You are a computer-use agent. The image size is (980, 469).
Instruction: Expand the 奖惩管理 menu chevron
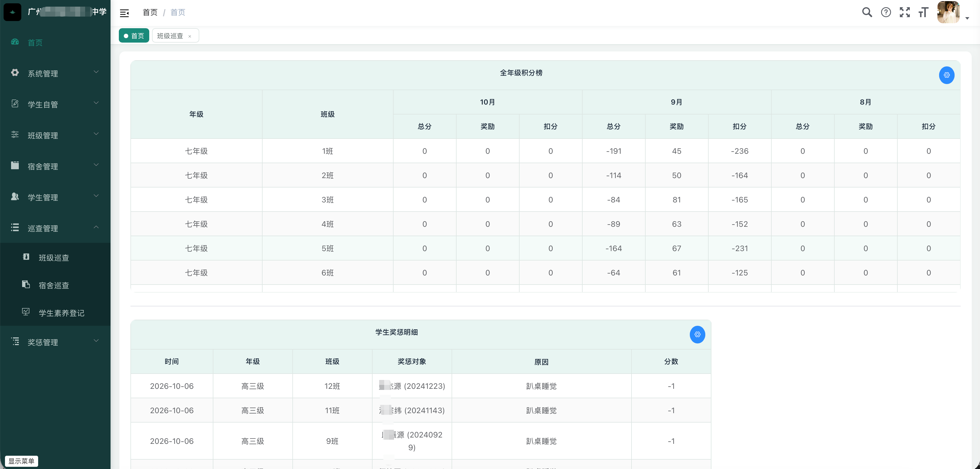(96, 341)
